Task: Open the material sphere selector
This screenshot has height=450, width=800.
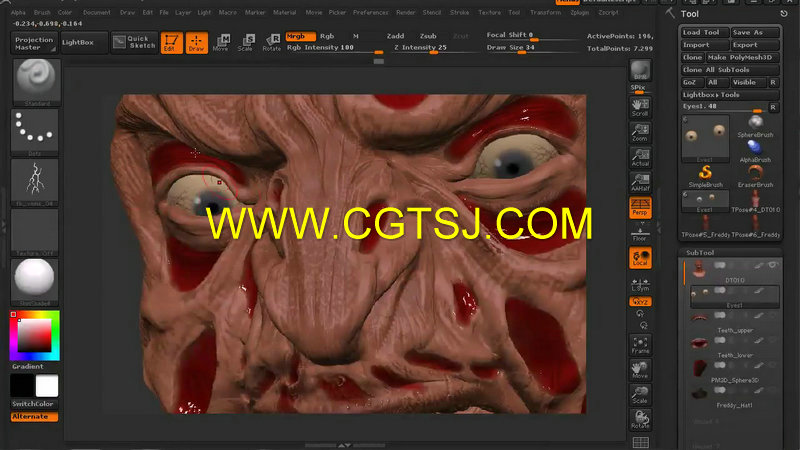Action: tap(35, 282)
